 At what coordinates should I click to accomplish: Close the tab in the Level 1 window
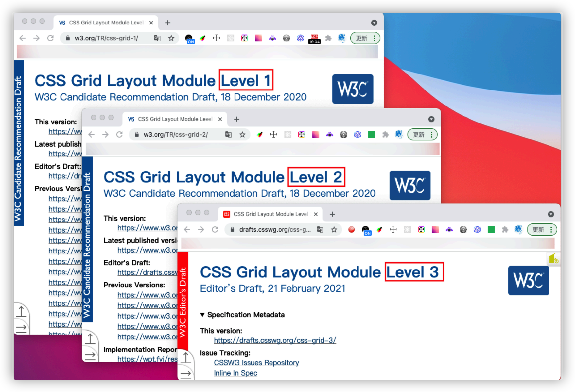pyautogui.click(x=151, y=23)
